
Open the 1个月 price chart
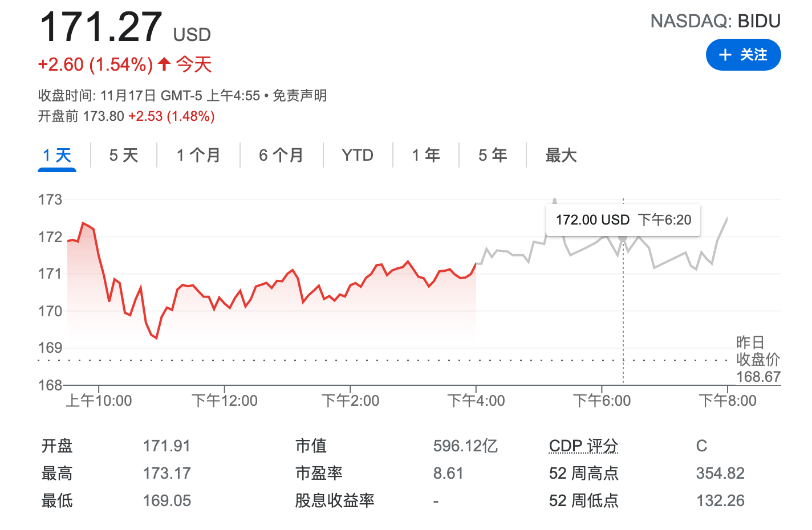(197, 154)
